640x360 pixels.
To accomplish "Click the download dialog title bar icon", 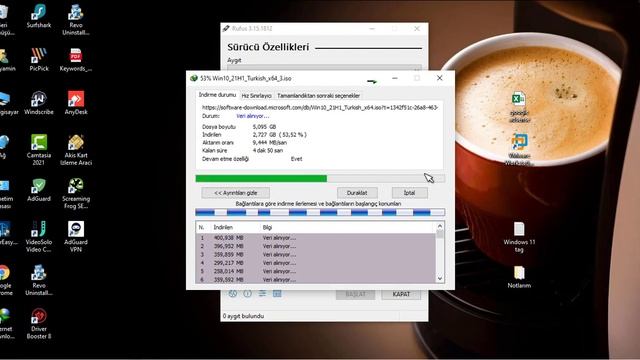I will [194, 78].
